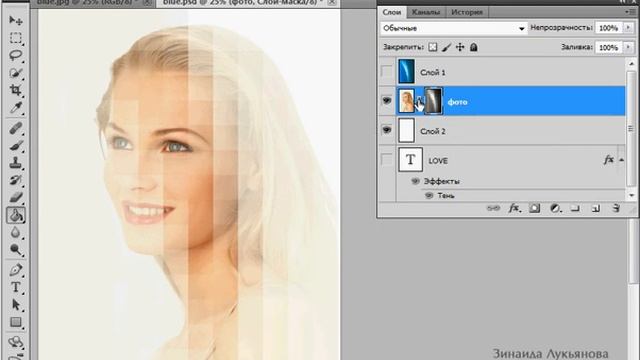Collapse LOVE layer effects arrow
This screenshot has height=360, width=640.
[x=621, y=160]
